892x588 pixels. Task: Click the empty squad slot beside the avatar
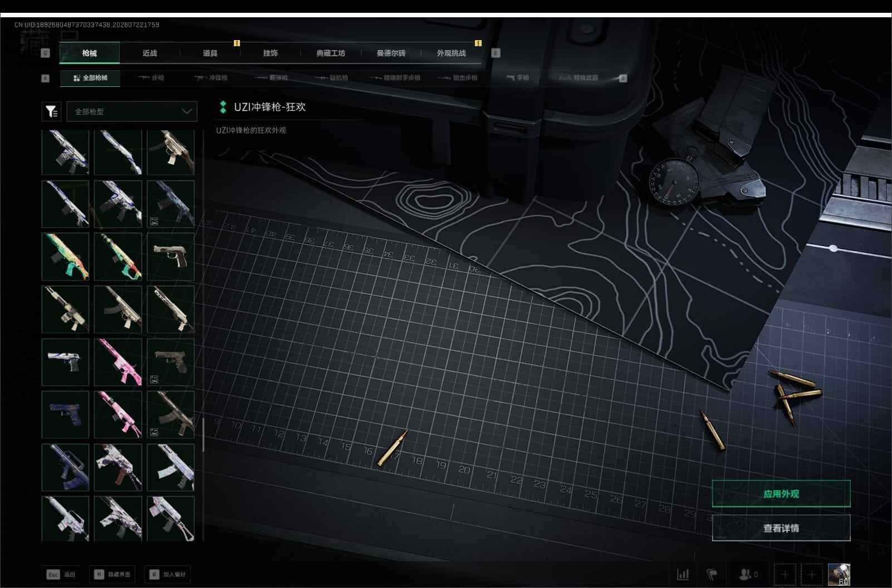point(812,574)
